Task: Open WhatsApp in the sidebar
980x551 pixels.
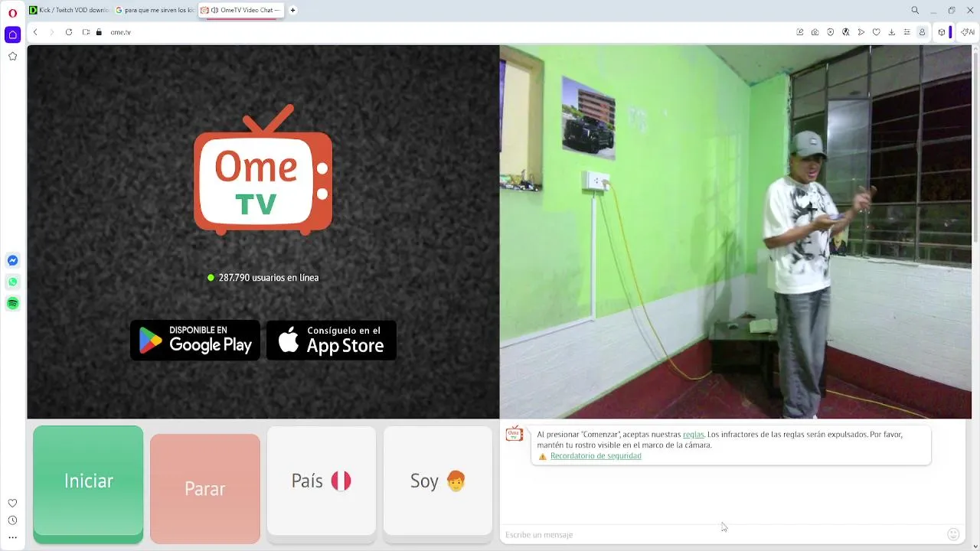Action: tap(12, 282)
